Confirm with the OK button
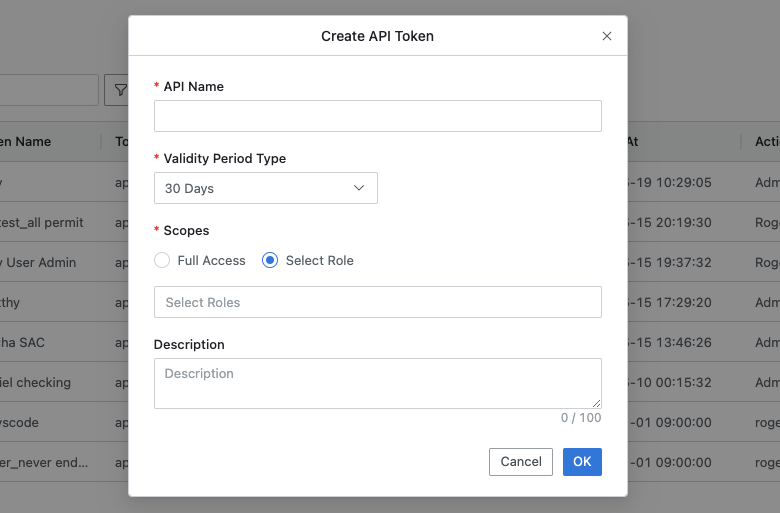The image size is (780, 513). pyautogui.click(x=582, y=461)
